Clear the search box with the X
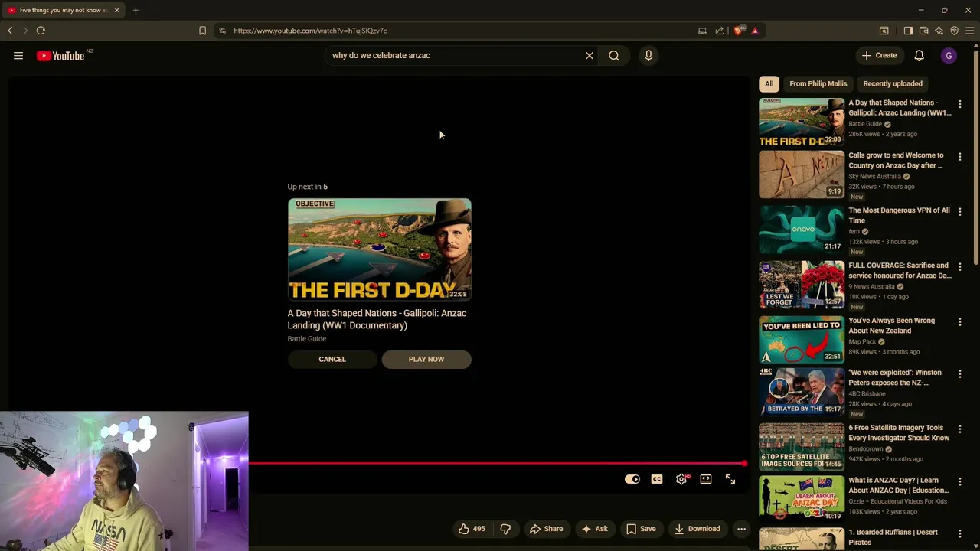The image size is (980, 551). point(590,55)
